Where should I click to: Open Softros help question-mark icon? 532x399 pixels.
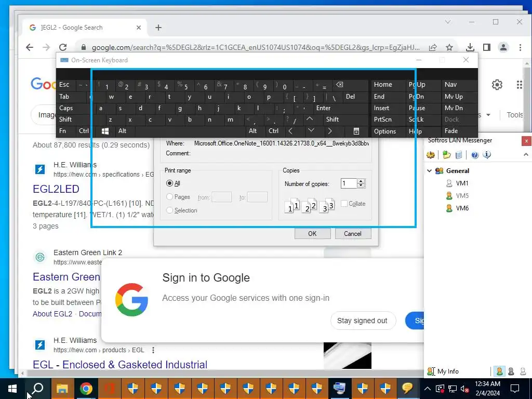[x=475, y=155]
